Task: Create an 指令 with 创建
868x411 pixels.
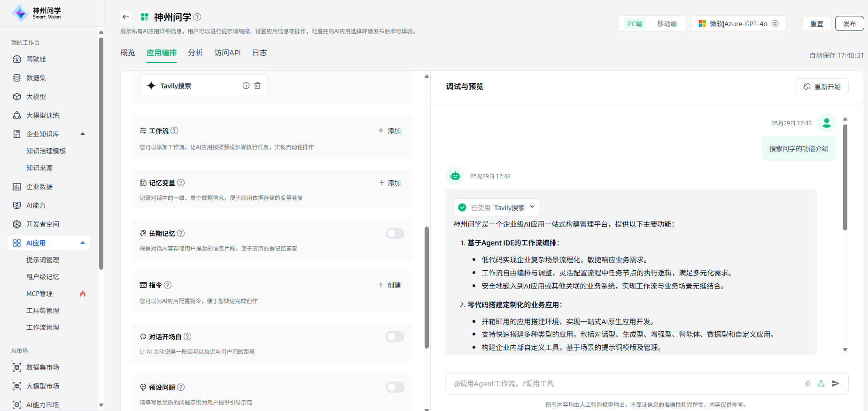Action: (x=389, y=285)
